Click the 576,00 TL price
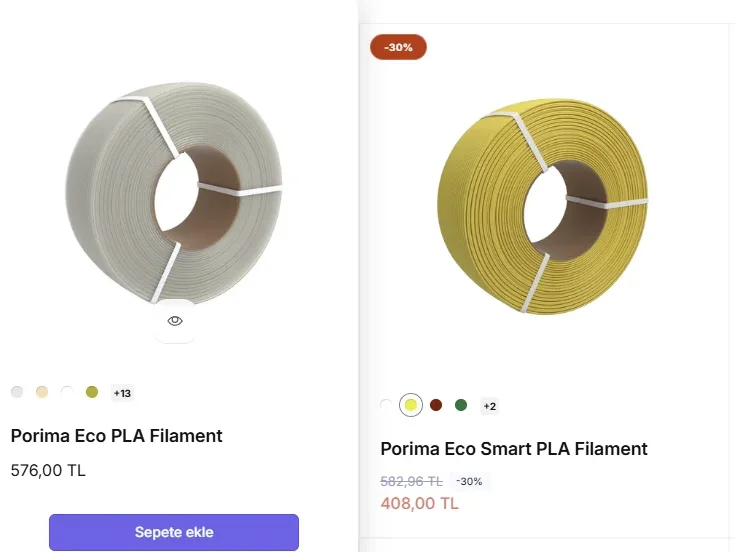The height and width of the screenshot is (552, 735). coord(48,470)
